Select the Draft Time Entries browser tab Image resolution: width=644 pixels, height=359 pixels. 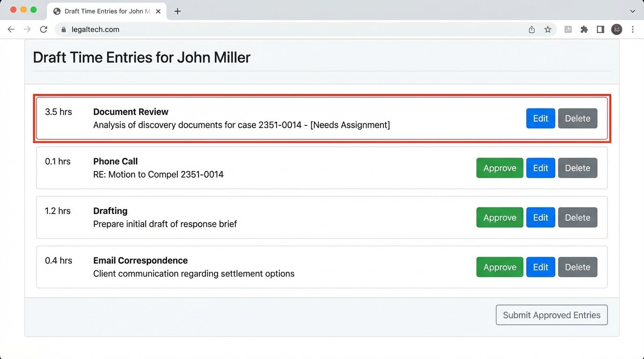point(105,11)
